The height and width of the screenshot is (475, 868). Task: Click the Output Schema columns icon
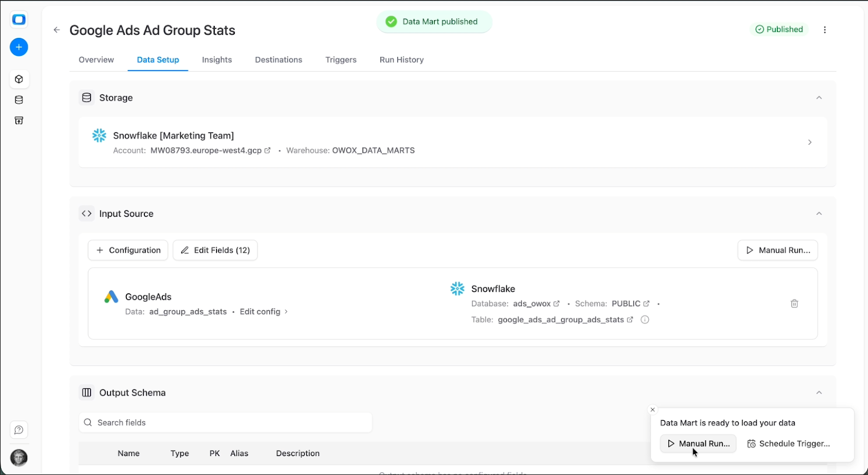[x=87, y=393]
